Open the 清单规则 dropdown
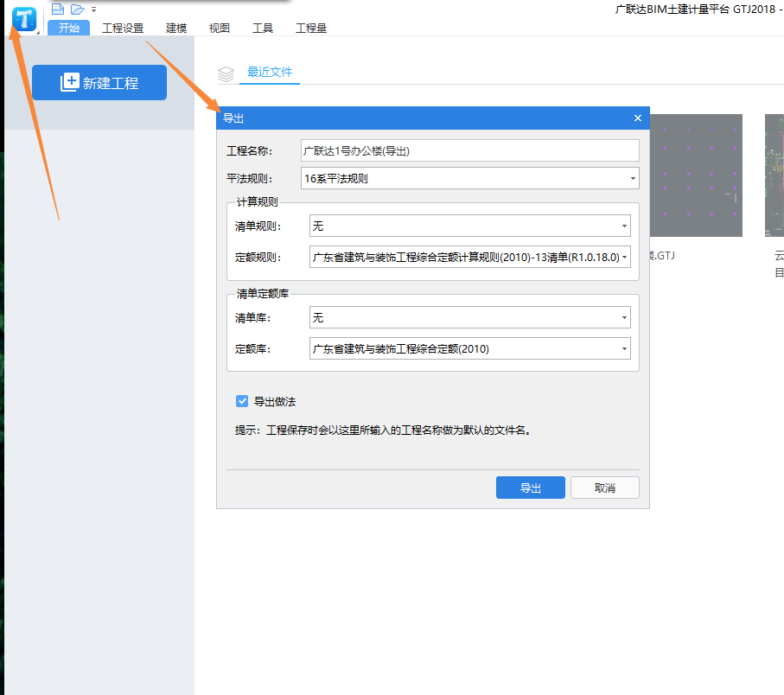Screen dimensions: 784x695 click(x=470, y=226)
